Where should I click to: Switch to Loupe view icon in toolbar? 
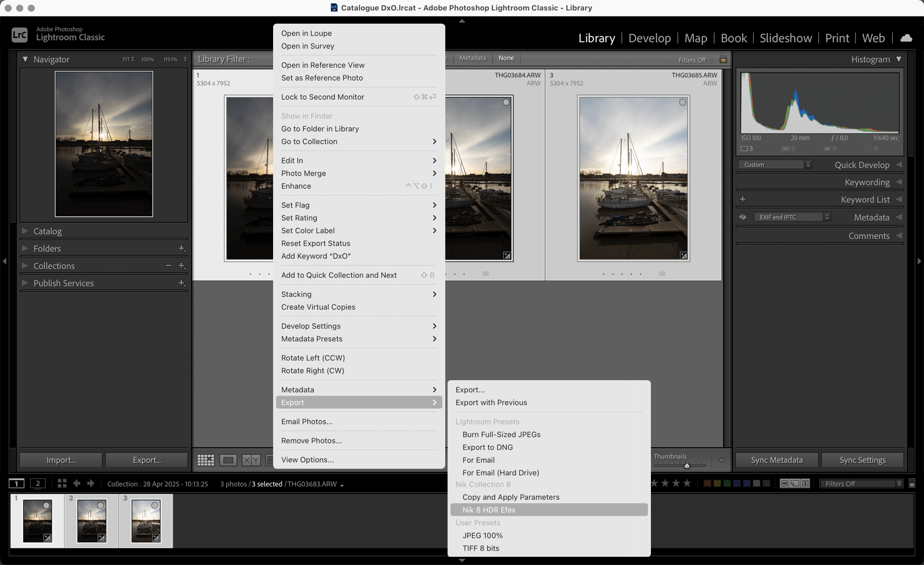point(228,460)
